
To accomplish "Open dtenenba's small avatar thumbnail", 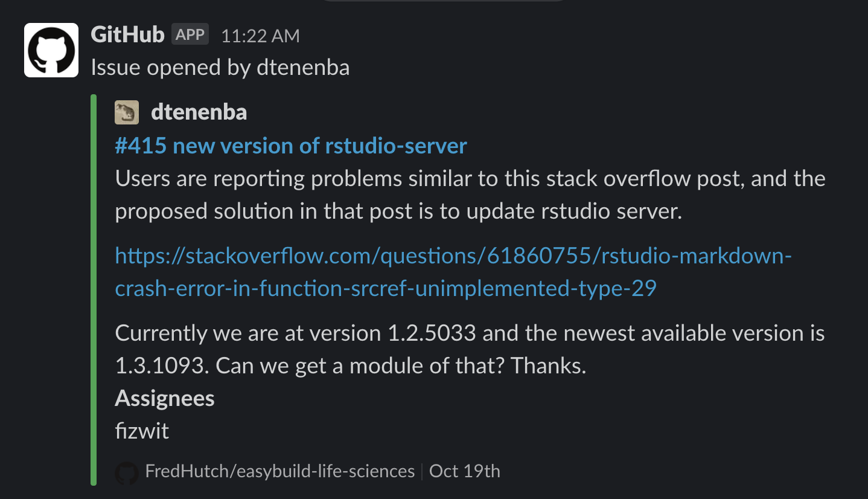I will tap(127, 112).
